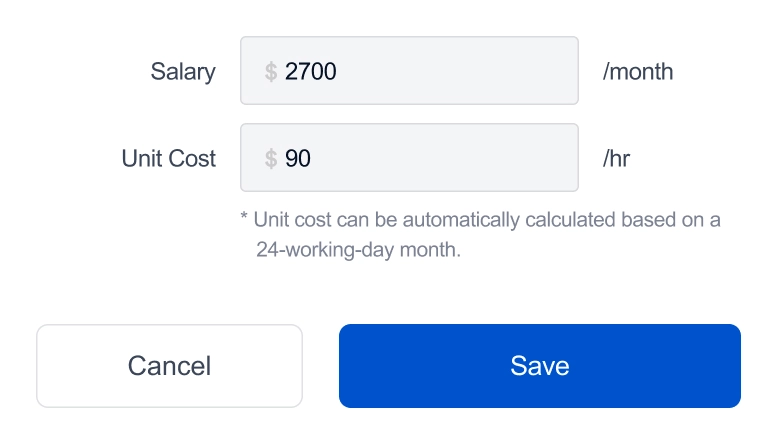The image size is (777, 444).
Task: Place cursor on the 90 unit cost value
Action: point(298,159)
